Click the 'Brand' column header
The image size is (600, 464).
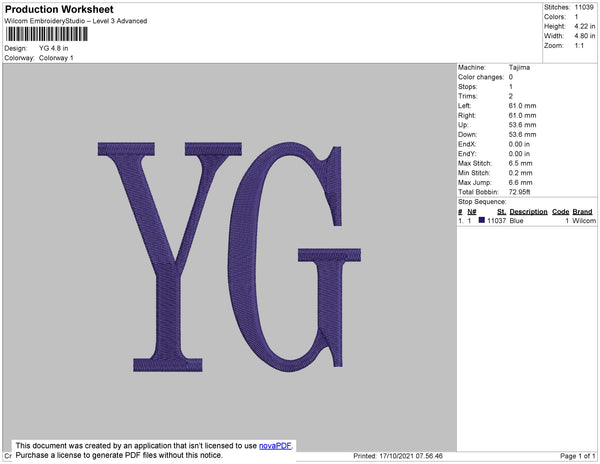[x=582, y=212]
